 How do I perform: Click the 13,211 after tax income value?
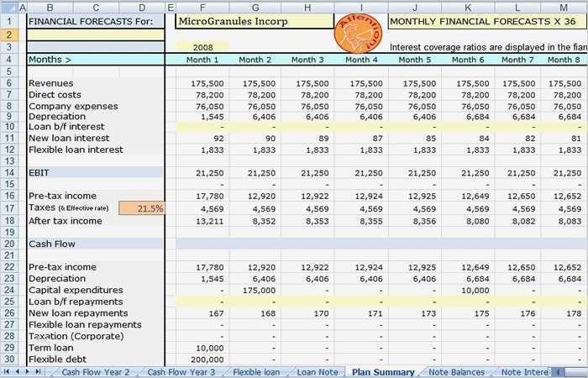(x=210, y=221)
